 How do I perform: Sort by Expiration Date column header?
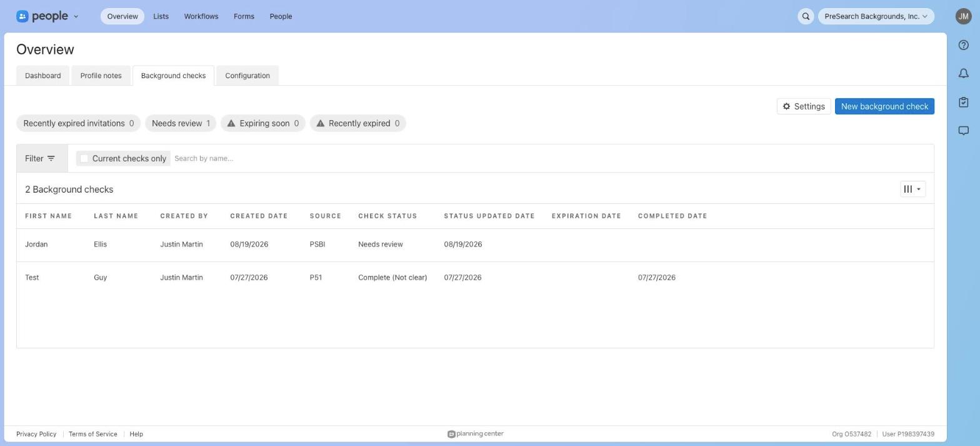(x=586, y=216)
